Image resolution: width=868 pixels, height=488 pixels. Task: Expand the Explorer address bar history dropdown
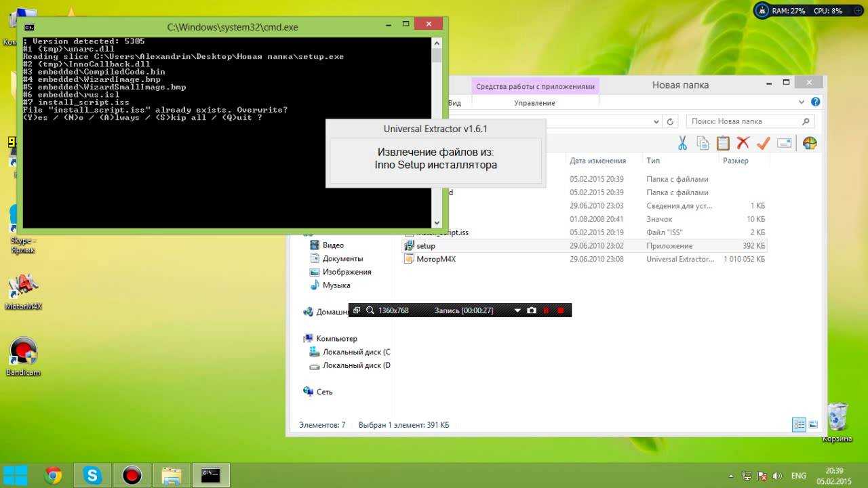pos(656,122)
